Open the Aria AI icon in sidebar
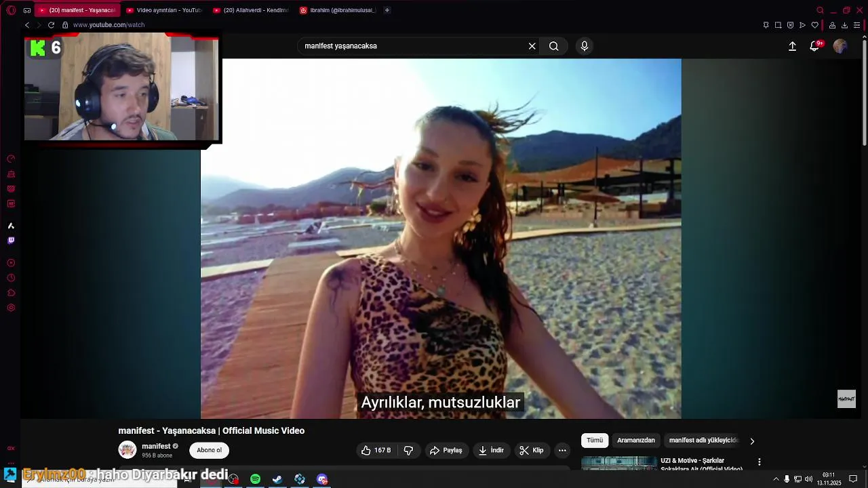Viewport: 868px width, 488px height. pos(11,226)
